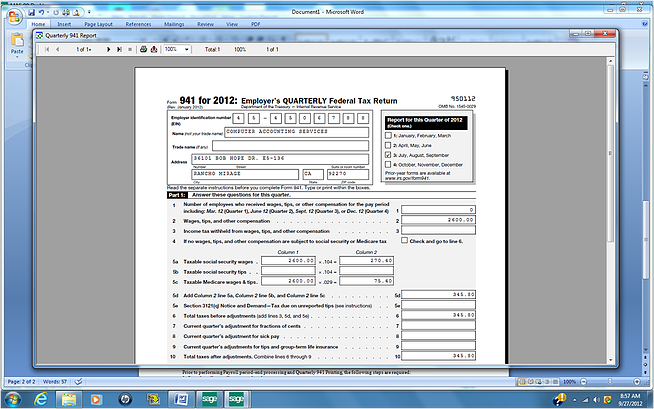Switch to Print Layout view

click(522, 381)
